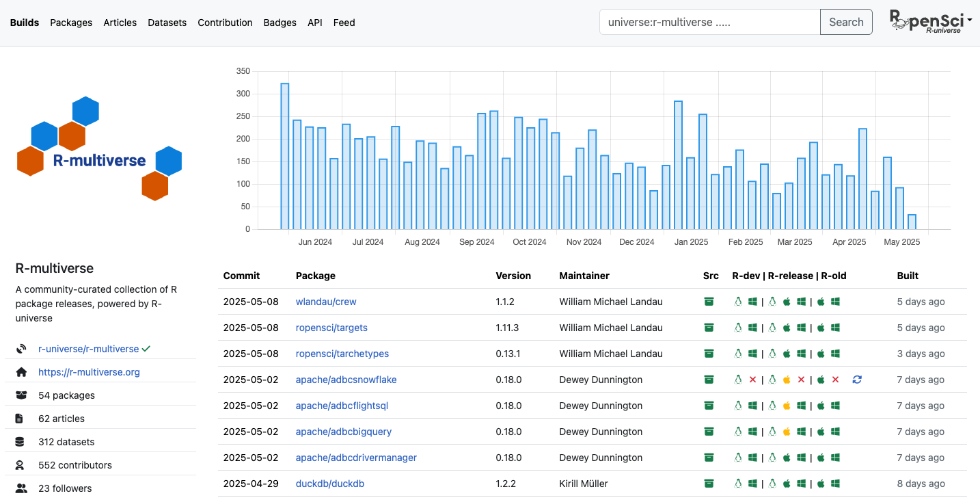The image size is (980, 500).
Task: Inspect the macOS R-old build for duckdb
Action: (x=820, y=483)
